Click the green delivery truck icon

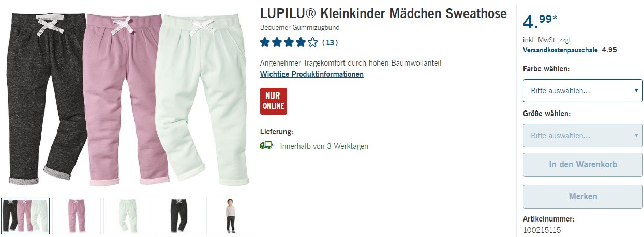[x=266, y=146]
